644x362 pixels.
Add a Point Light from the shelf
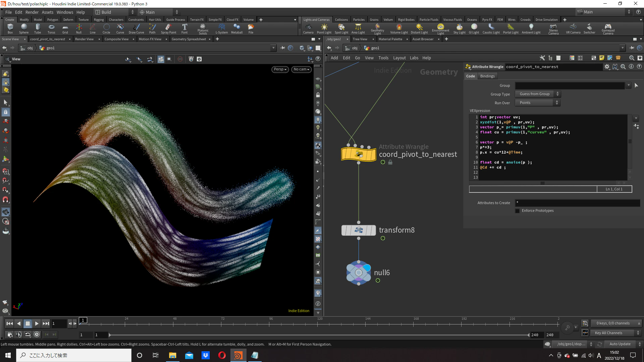click(x=324, y=28)
